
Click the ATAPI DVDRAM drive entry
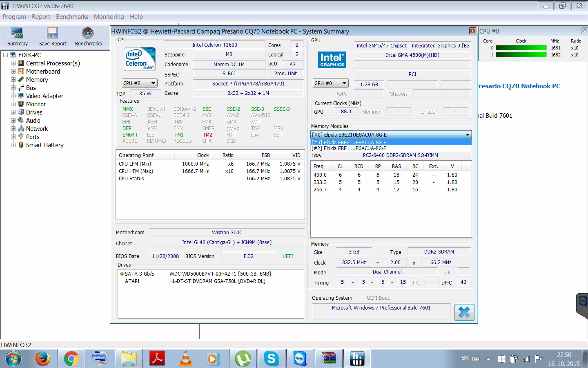pos(211,281)
